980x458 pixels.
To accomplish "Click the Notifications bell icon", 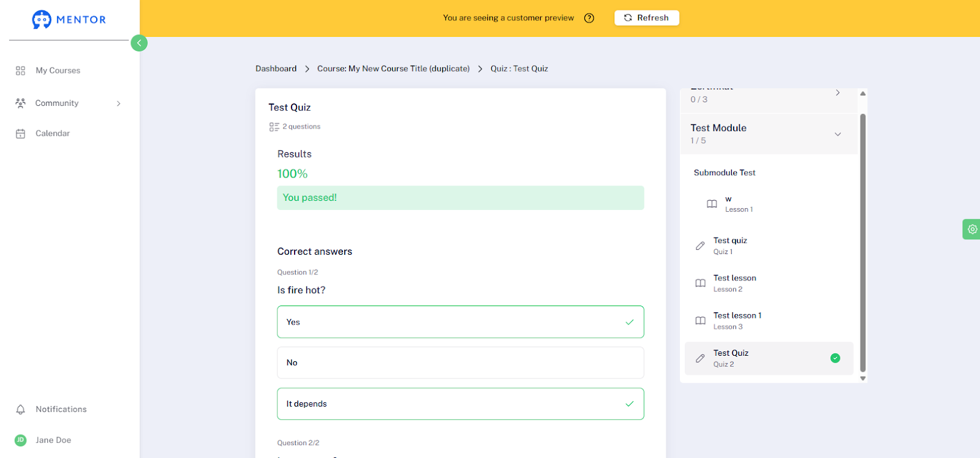I will [20, 409].
